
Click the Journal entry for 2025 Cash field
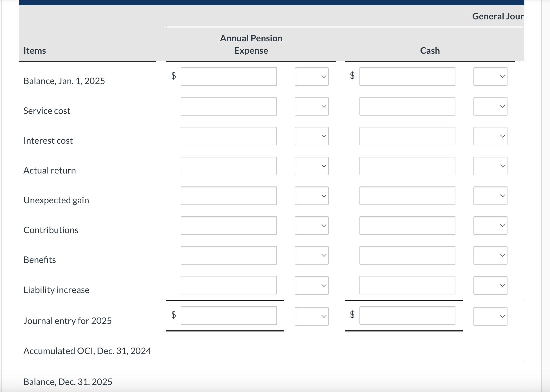tap(407, 316)
